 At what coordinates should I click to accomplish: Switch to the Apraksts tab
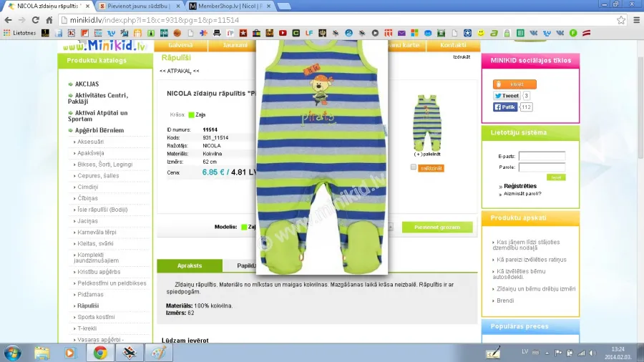click(x=190, y=265)
